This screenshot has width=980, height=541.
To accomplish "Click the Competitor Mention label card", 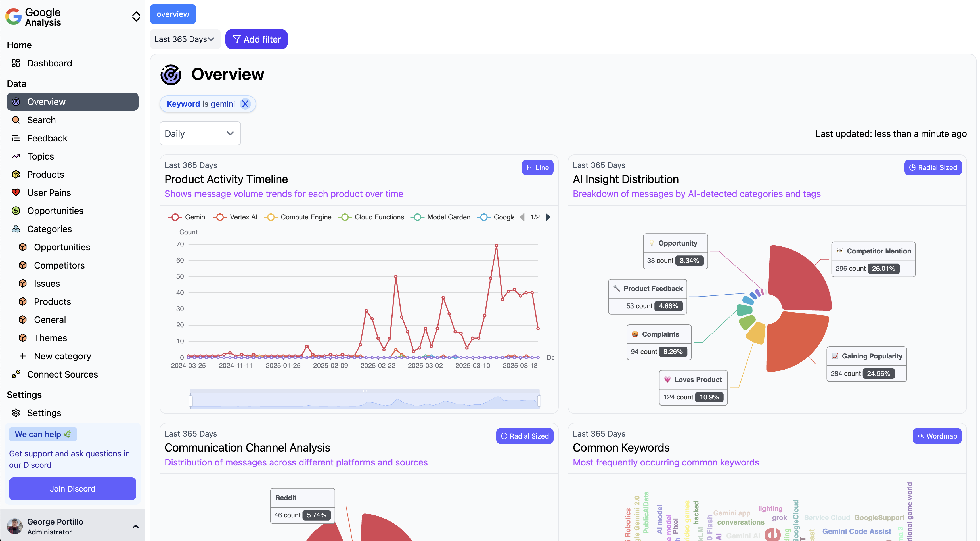I will pos(873,259).
